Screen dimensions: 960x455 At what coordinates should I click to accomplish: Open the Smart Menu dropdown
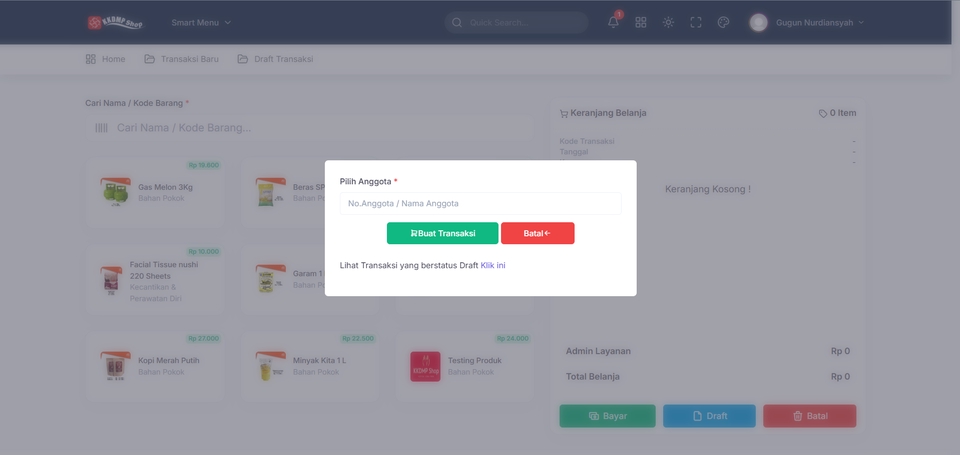click(x=201, y=23)
